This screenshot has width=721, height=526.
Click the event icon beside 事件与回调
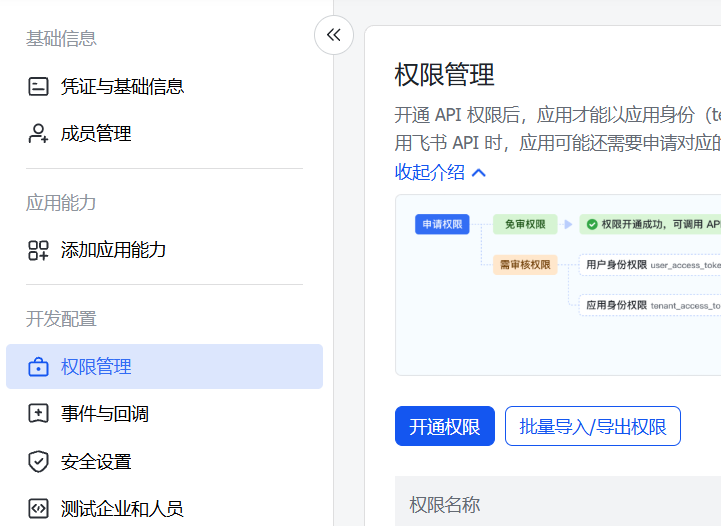pyautogui.click(x=38, y=413)
